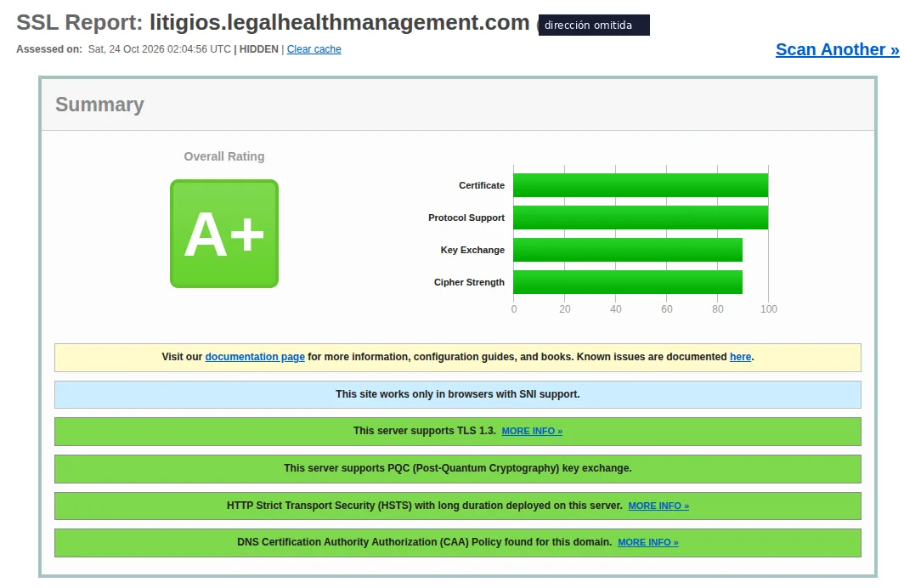Click the 'Cipher Strength' chart label

[469, 282]
